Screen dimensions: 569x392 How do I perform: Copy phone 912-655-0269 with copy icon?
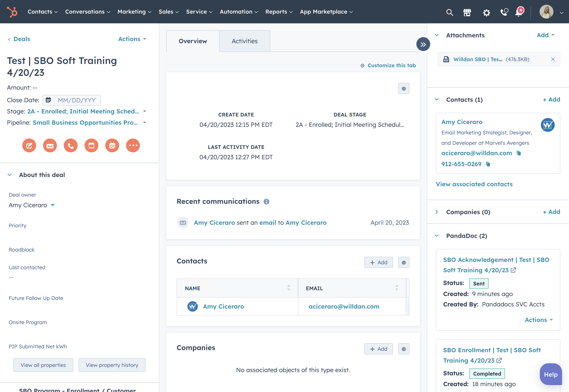(488, 164)
